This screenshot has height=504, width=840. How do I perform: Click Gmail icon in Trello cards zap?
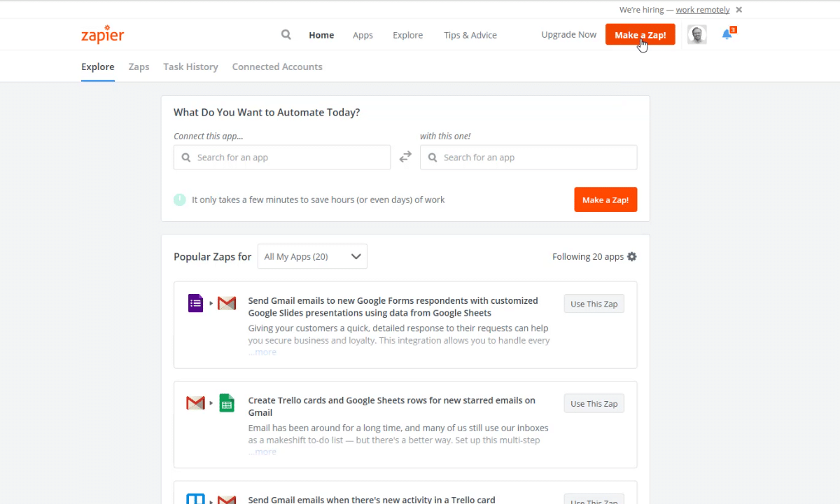click(x=195, y=402)
